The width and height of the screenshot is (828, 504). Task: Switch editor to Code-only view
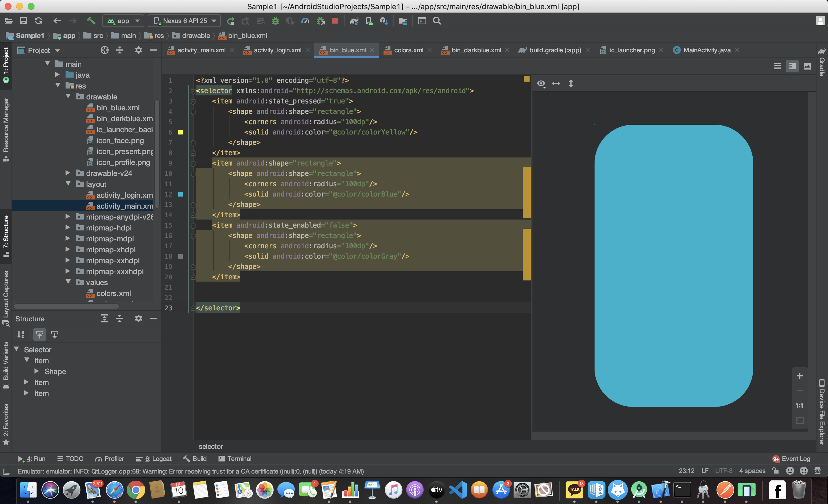777,66
